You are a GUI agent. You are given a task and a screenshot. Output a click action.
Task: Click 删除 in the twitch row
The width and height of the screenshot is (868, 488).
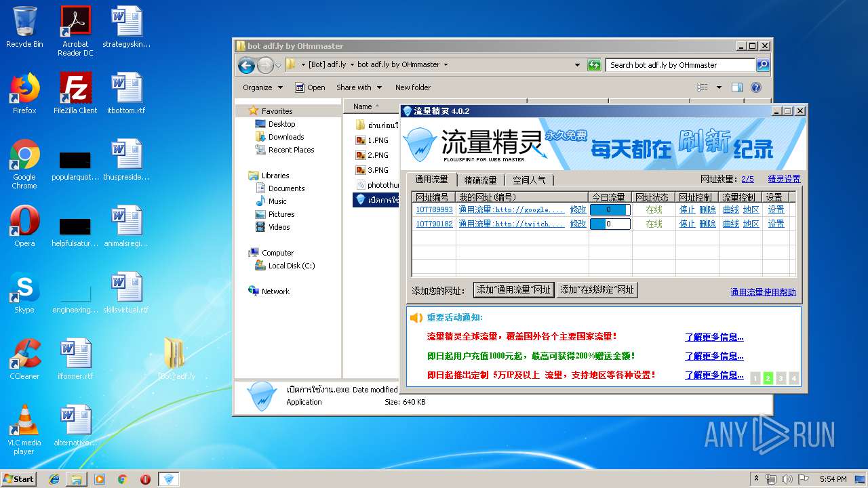coord(707,224)
